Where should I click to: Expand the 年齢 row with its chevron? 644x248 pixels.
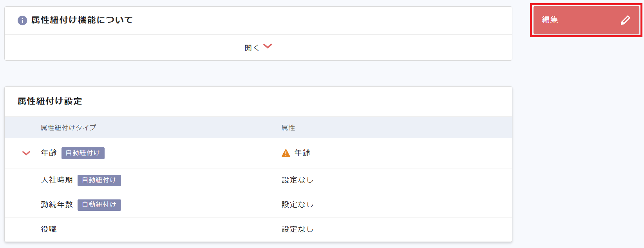[x=26, y=153]
